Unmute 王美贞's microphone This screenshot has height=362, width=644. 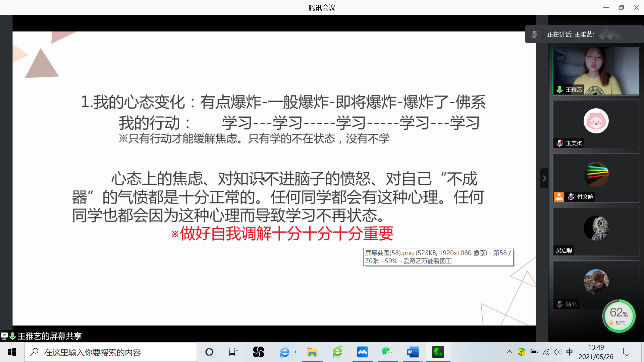[x=559, y=143]
